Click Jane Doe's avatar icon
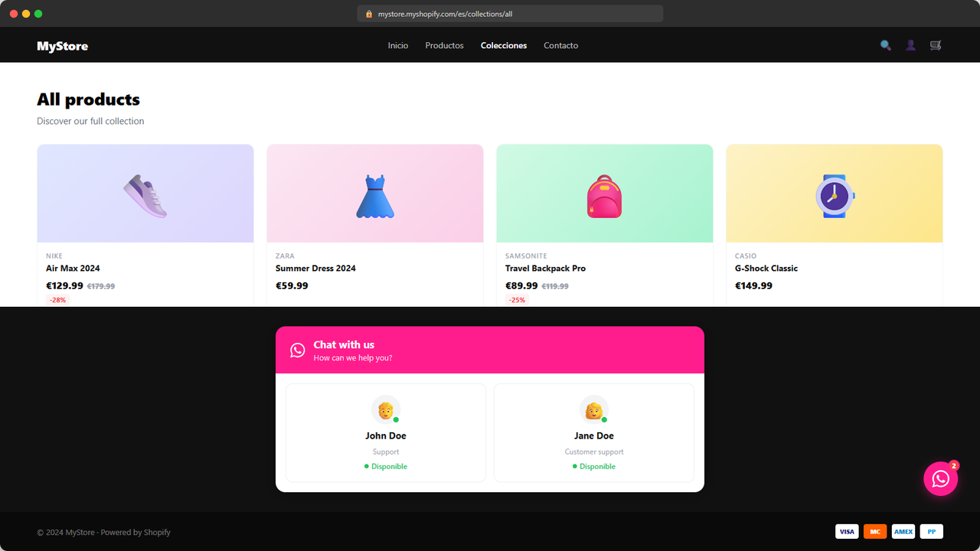The height and width of the screenshot is (551, 980). coord(594,410)
